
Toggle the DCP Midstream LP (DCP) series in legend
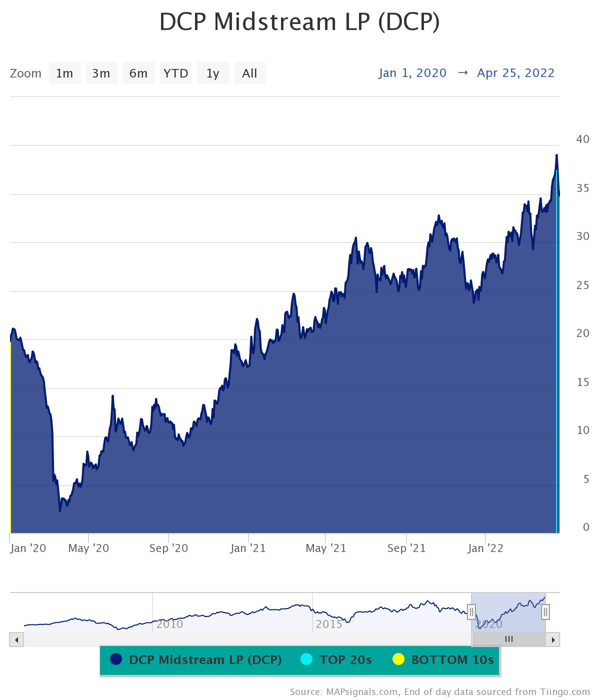point(196,660)
